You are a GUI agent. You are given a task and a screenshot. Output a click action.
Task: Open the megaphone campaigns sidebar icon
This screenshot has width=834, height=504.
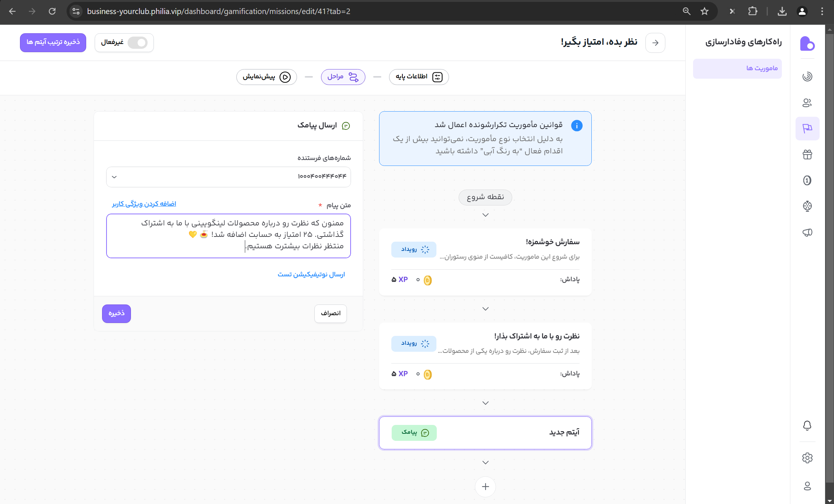click(x=807, y=232)
